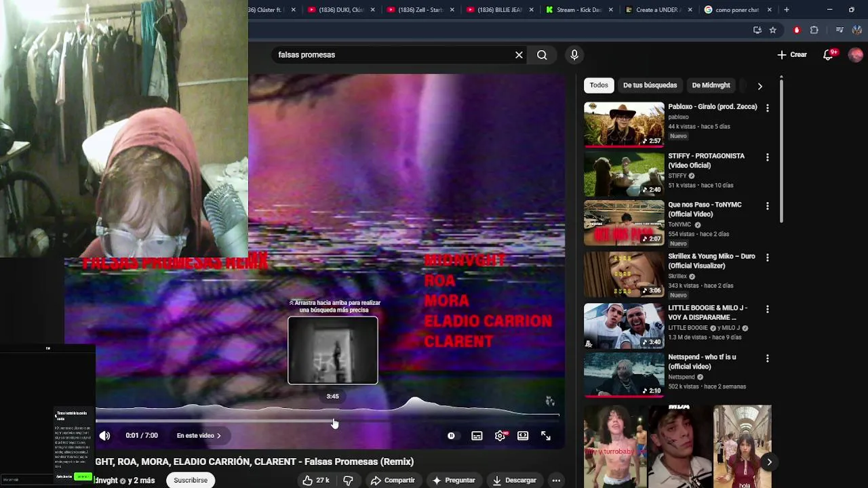The height and width of the screenshot is (488, 868).
Task: Grab the sidebar scrollbar on the page
Action: (x=781, y=150)
